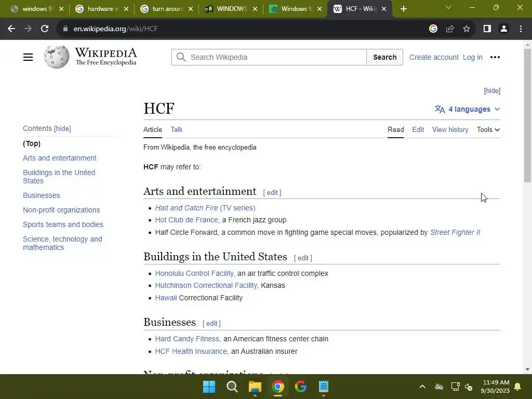Click the network display tray icon

click(x=455, y=387)
